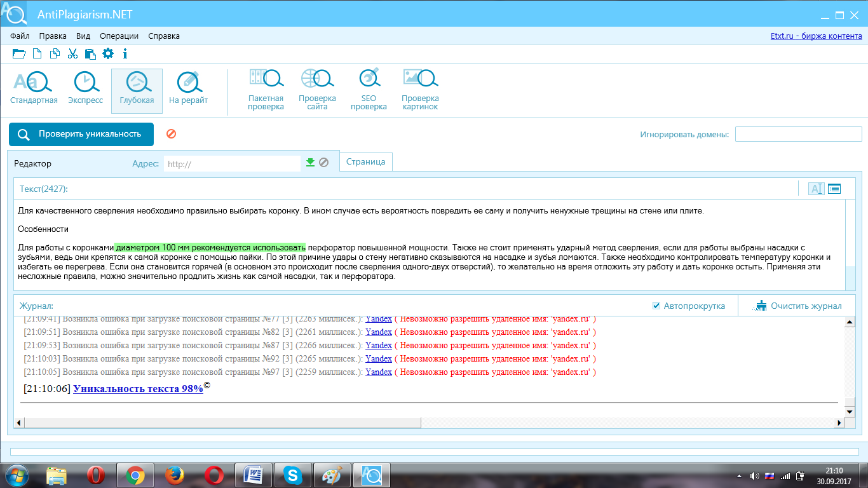This screenshot has width=868, height=488.
Task: Click the Особенности heading in text
Action: point(43,229)
